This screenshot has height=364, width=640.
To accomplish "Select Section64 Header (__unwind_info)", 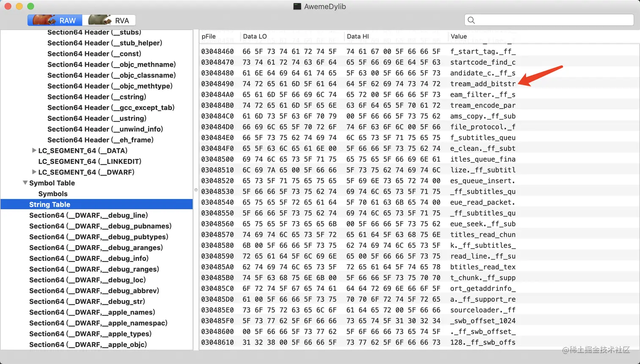I will (x=105, y=129).
